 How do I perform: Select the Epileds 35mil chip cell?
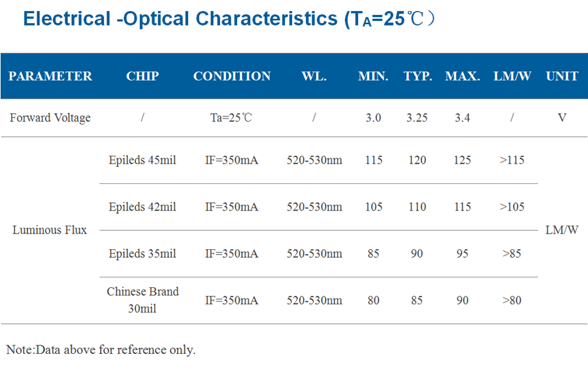(142, 254)
